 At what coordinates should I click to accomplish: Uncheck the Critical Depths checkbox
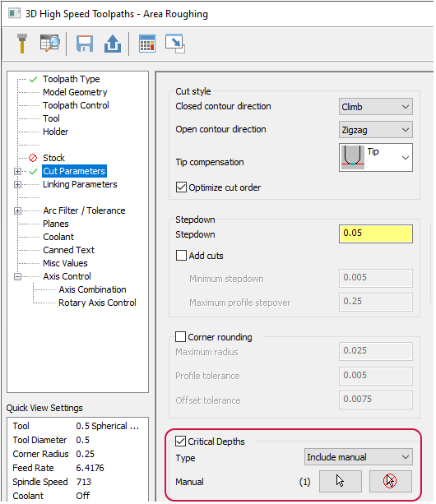coord(181,443)
